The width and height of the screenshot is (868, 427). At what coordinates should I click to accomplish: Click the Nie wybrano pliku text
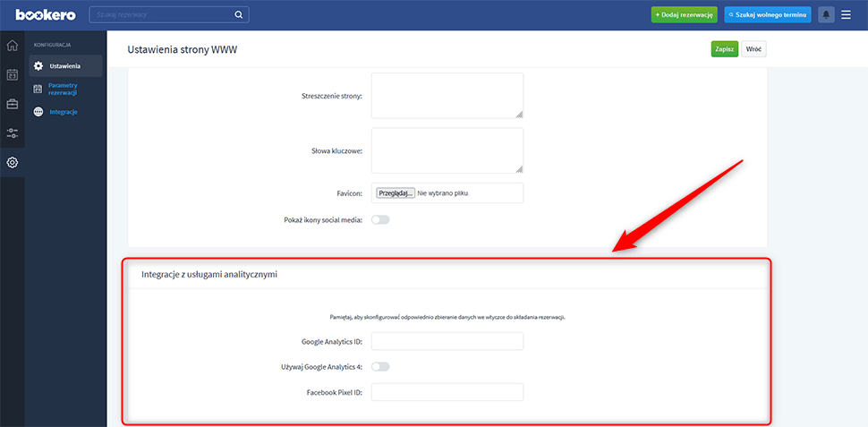(444, 193)
